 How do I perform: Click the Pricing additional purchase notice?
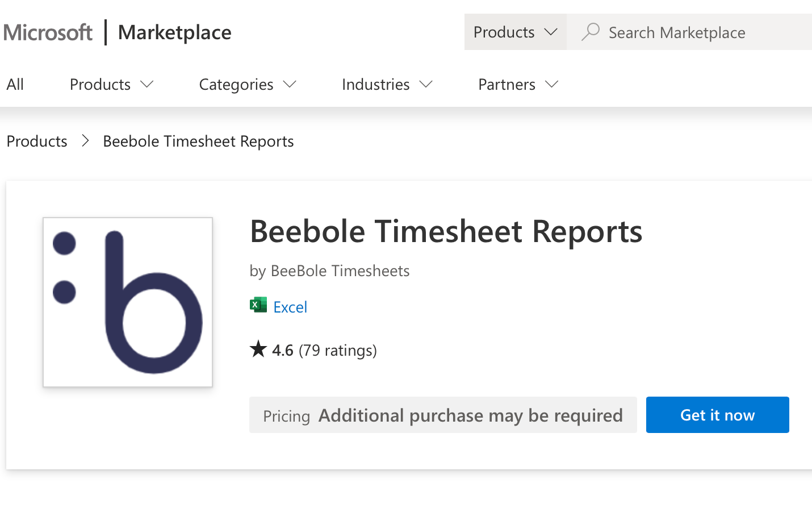(x=443, y=415)
